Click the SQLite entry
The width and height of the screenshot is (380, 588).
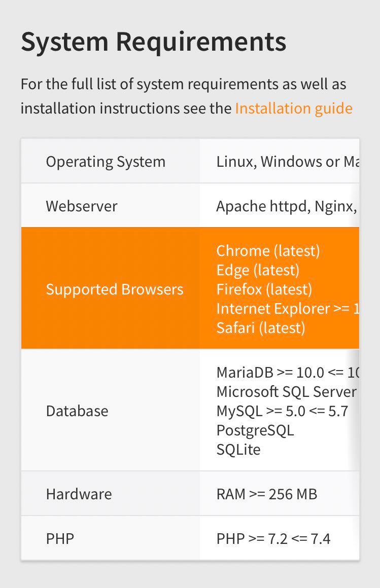238,450
